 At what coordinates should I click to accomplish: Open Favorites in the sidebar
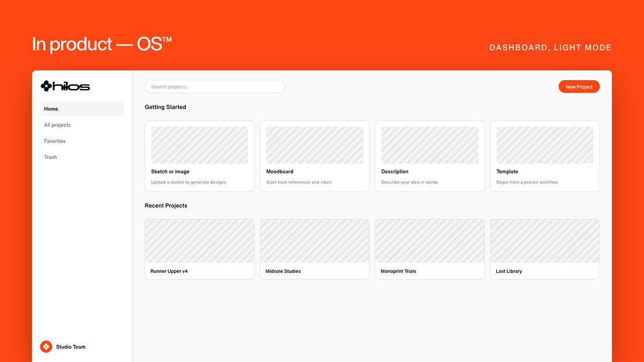(55, 141)
